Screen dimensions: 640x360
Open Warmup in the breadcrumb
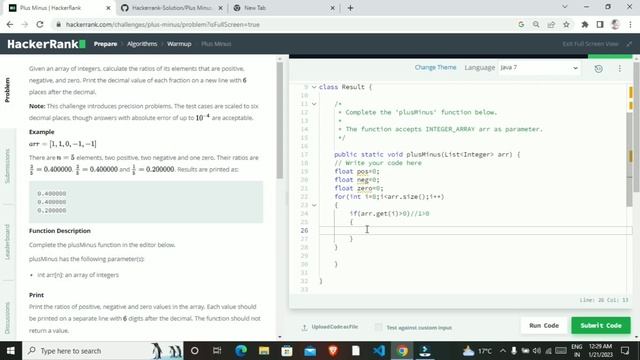179,44
